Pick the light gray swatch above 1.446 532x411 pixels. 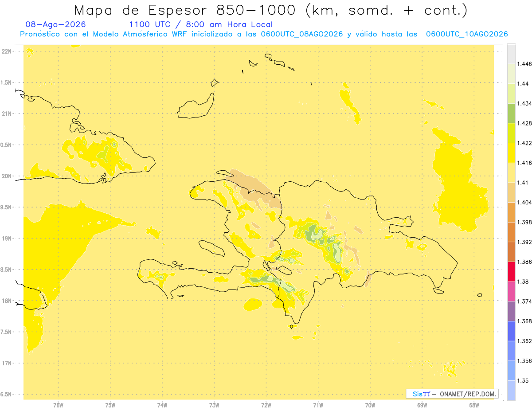[511, 54]
